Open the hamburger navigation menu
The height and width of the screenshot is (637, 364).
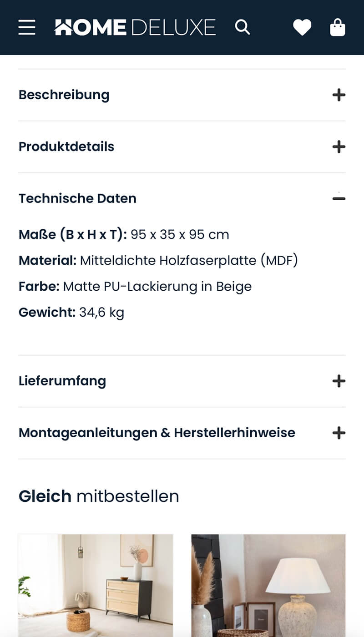pyautogui.click(x=27, y=27)
